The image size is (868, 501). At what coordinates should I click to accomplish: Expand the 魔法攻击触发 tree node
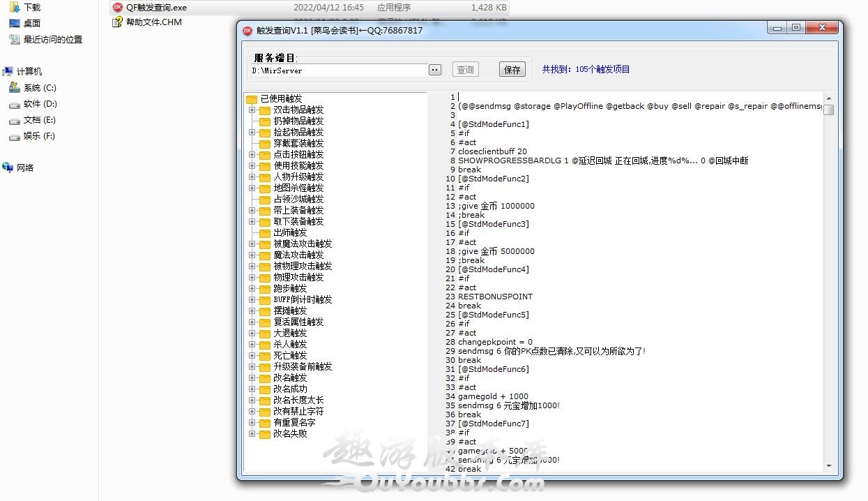pos(252,255)
